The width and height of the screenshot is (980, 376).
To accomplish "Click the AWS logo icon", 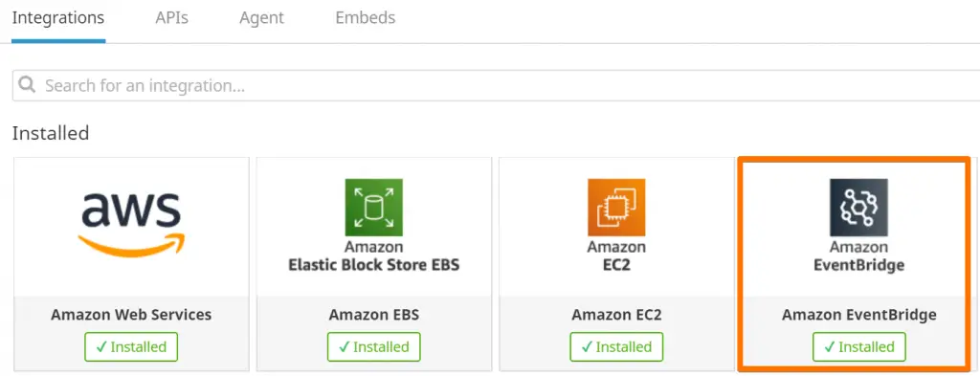I will coord(131,225).
